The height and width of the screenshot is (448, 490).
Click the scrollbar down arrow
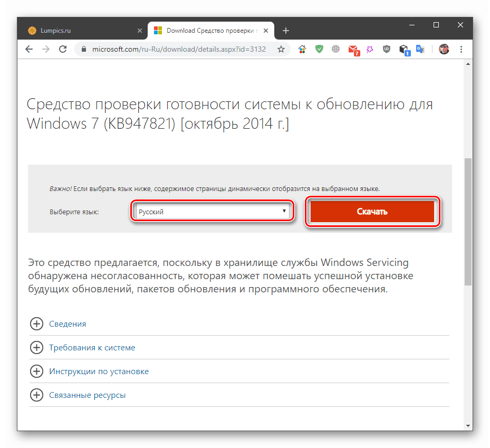click(468, 425)
